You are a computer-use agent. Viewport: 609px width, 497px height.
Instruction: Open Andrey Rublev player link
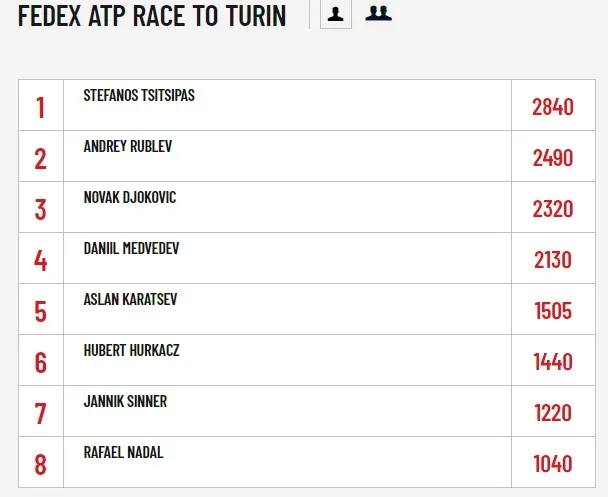click(x=128, y=146)
